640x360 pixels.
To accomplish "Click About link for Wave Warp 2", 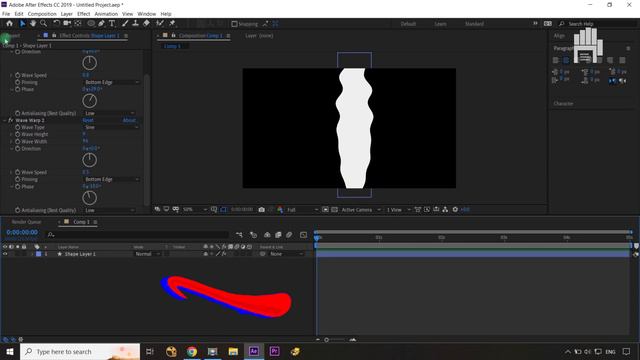I will pos(129,120).
